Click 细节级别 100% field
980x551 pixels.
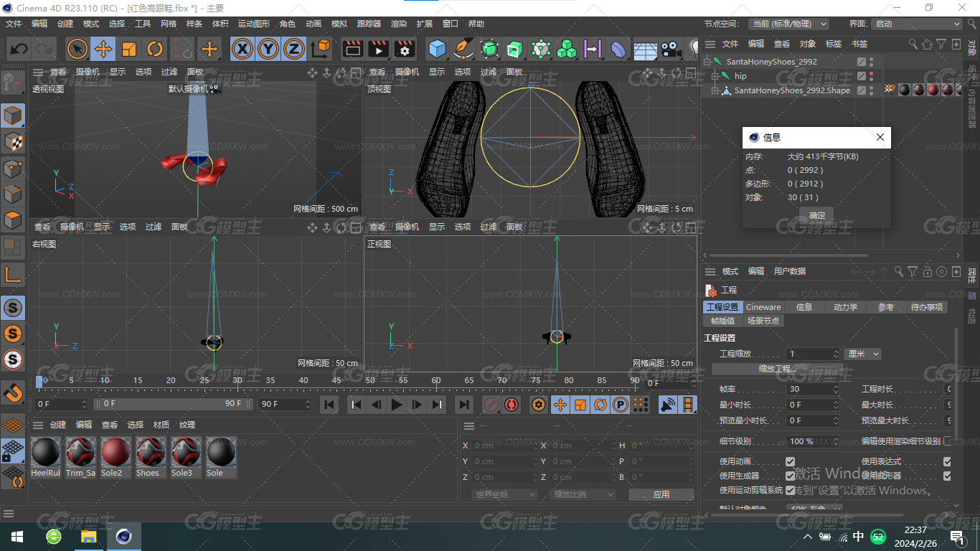(812, 441)
